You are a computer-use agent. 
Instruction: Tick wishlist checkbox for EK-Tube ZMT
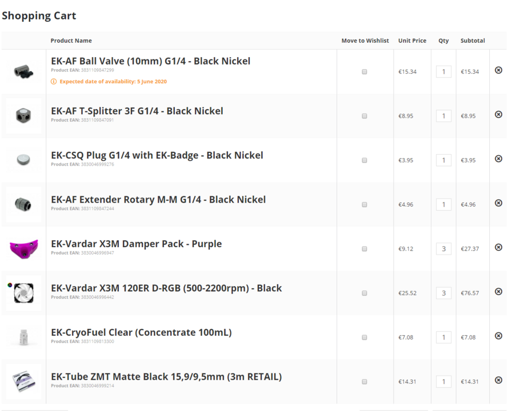coord(365,381)
